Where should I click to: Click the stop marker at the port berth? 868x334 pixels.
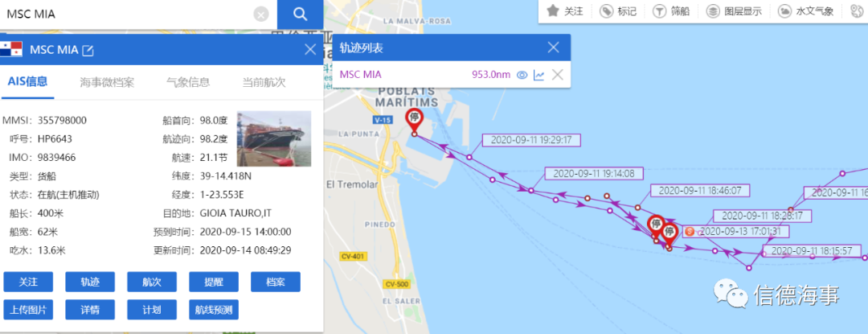click(414, 119)
